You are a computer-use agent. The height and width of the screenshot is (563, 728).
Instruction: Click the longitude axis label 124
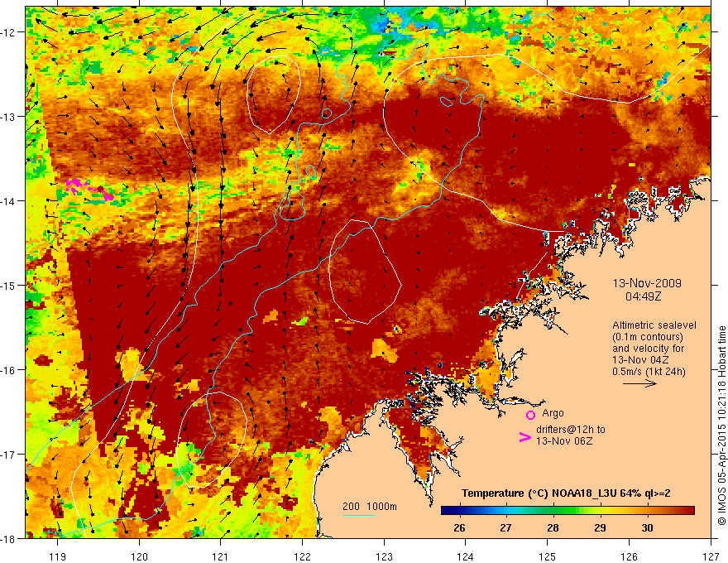click(466, 556)
